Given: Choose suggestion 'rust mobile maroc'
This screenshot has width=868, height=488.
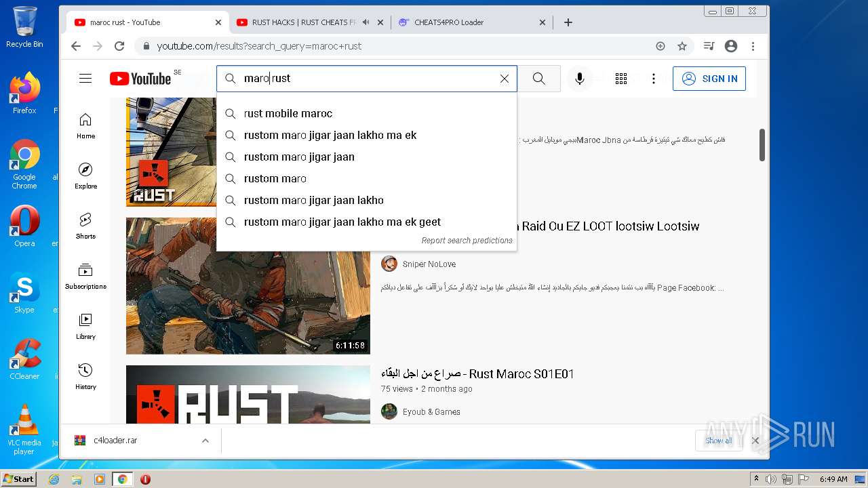Looking at the screenshot, I should 367,114.
